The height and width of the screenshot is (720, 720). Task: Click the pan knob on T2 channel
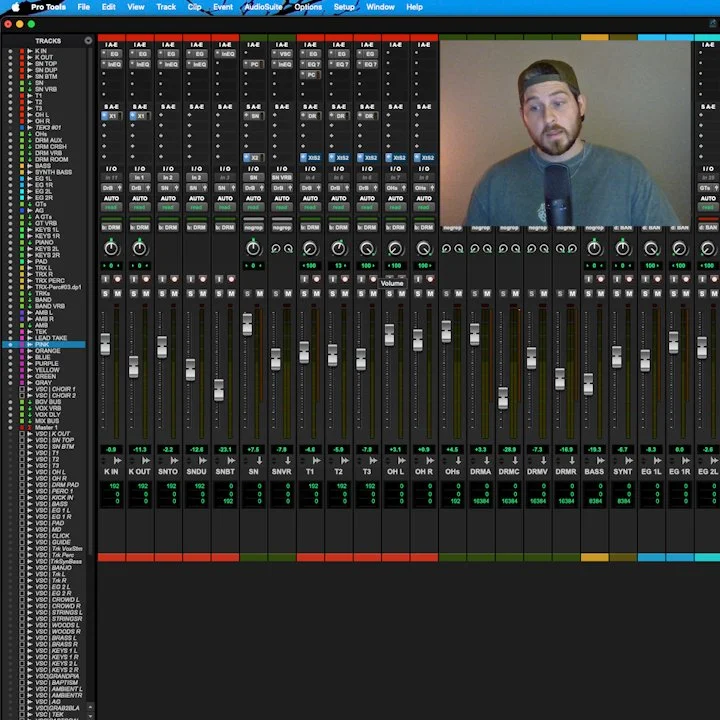coord(338,248)
